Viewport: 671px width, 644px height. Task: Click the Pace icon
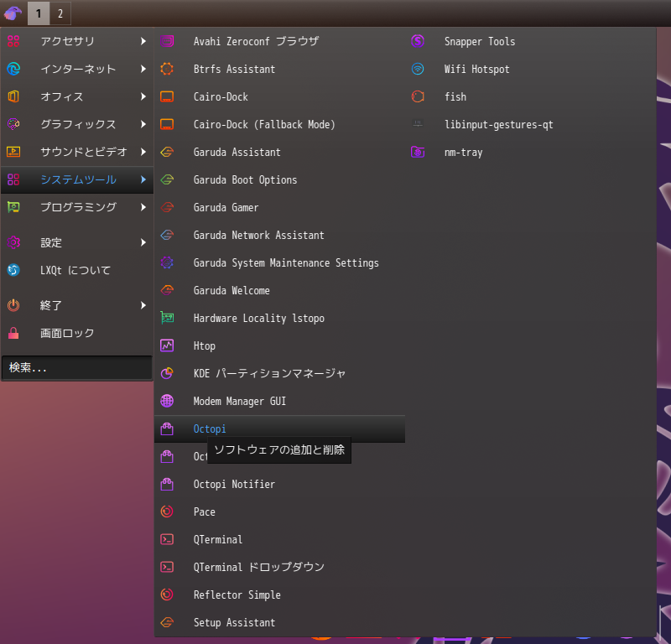pyautogui.click(x=167, y=512)
